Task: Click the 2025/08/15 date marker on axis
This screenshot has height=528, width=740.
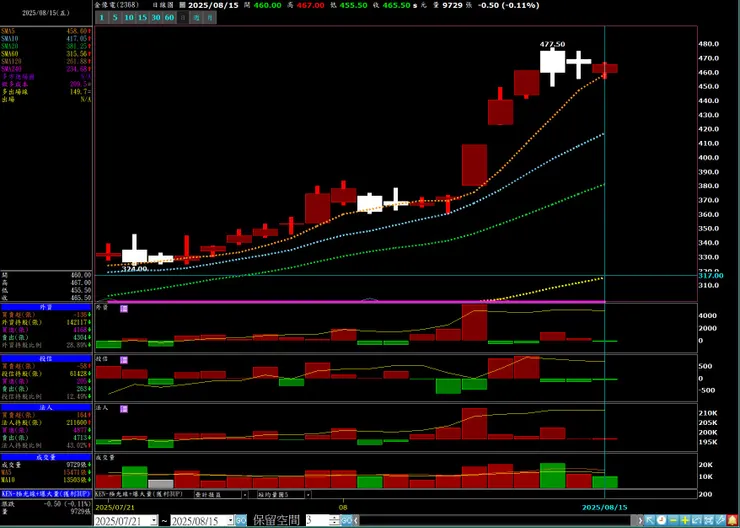Action: pyautogui.click(x=605, y=507)
